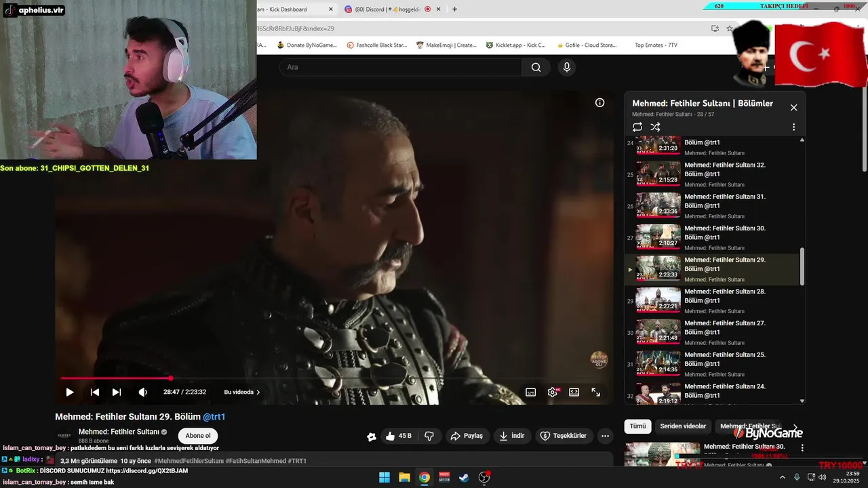The image size is (868, 488).
Task: Skip to the next playlist video
Action: point(117,392)
